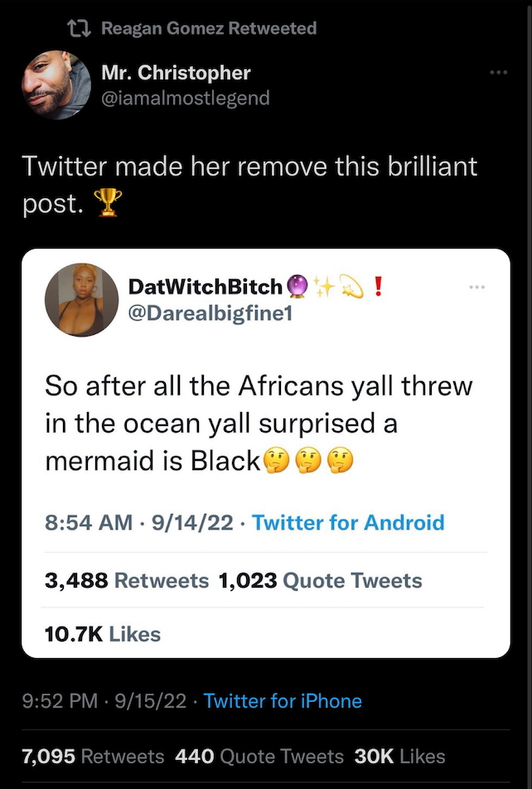This screenshot has height=789, width=532.
Task: Open the Twitter for iPhone source link
Action: pyautogui.click(x=283, y=701)
